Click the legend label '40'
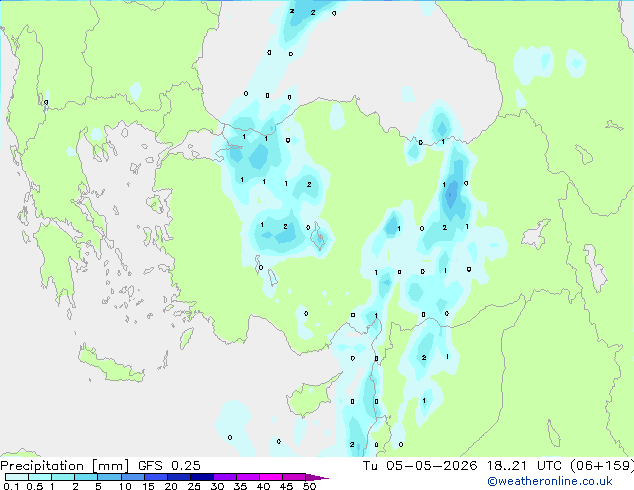The image size is (634, 490). click(263, 486)
